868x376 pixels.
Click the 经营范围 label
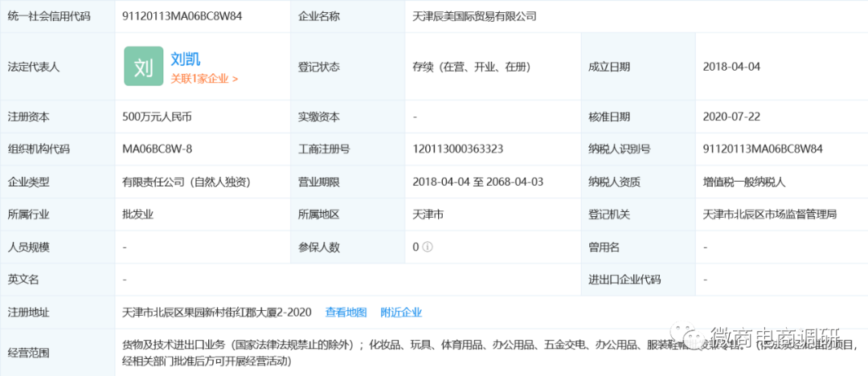coord(28,353)
